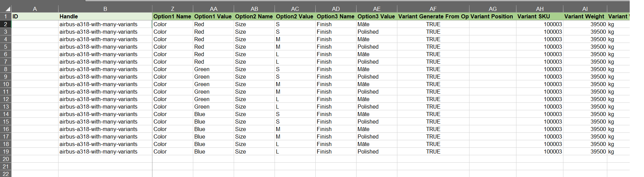Click empty cell A20
This screenshot has width=644, height=177.
35,159
